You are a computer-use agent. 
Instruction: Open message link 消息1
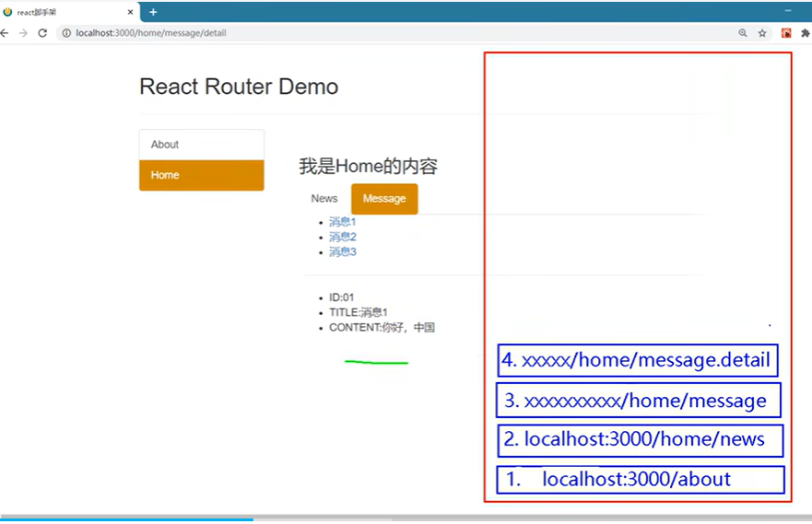[342, 222]
